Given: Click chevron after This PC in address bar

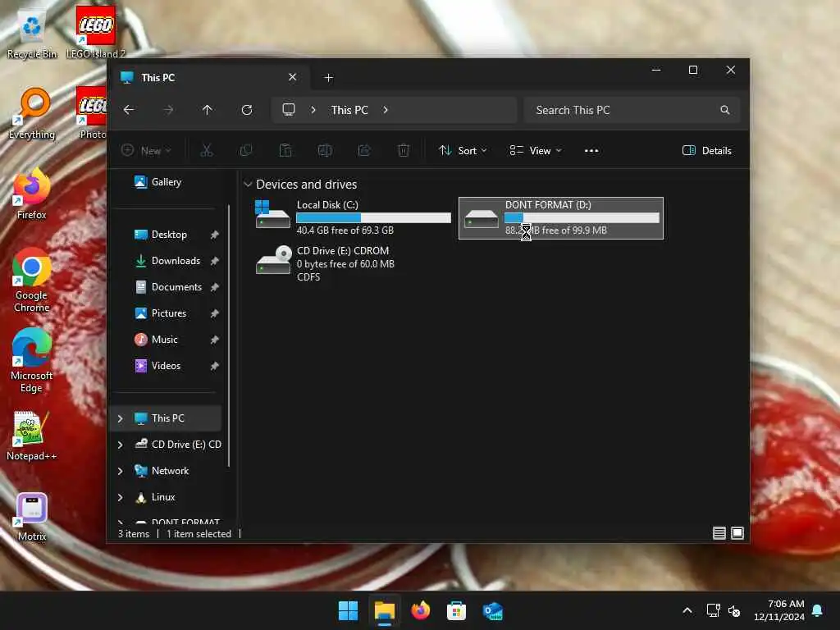Looking at the screenshot, I should pos(386,110).
